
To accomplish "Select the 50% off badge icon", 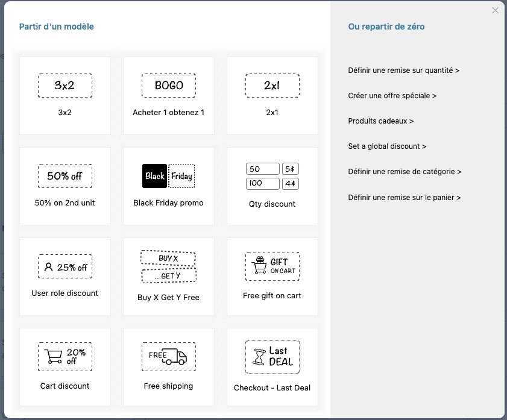I will click(65, 176).
